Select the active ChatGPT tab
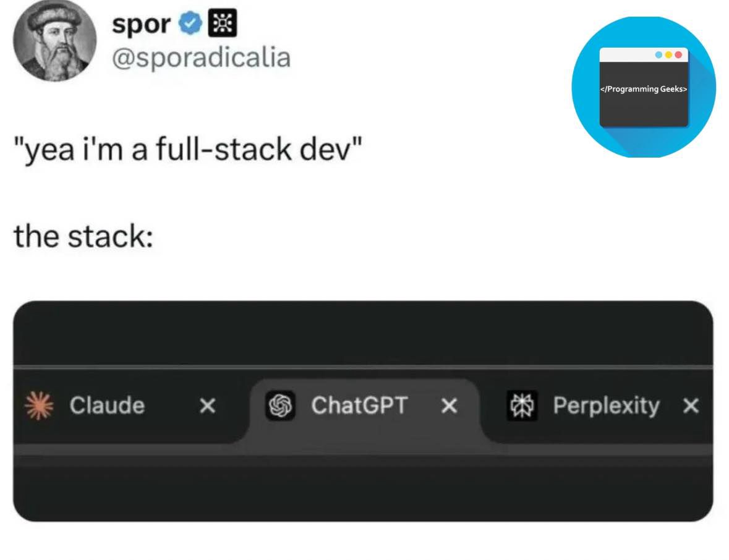 tap(360, 406)
